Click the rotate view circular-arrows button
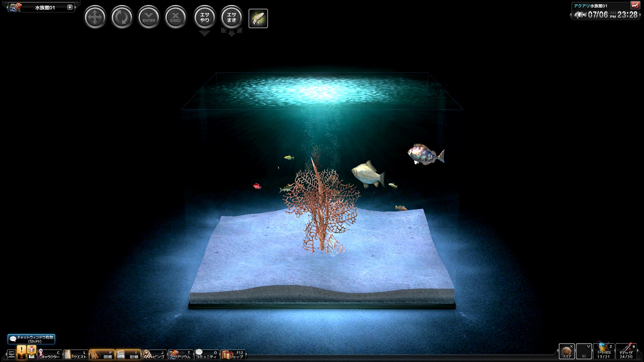Screen dimensions: 644x362 122,17
